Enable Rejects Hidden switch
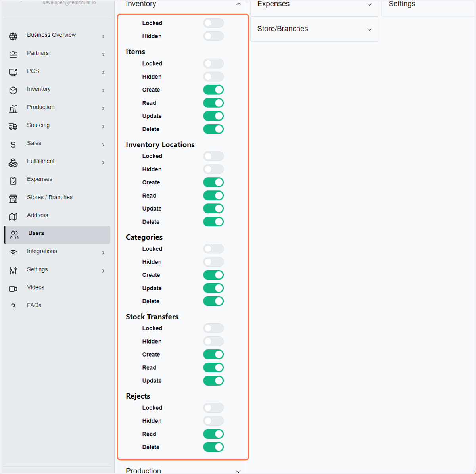 click(x=213, y=421)
